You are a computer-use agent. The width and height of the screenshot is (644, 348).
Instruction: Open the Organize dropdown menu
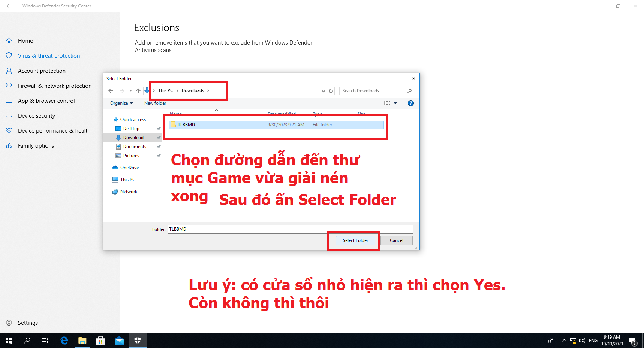(121, 103)
